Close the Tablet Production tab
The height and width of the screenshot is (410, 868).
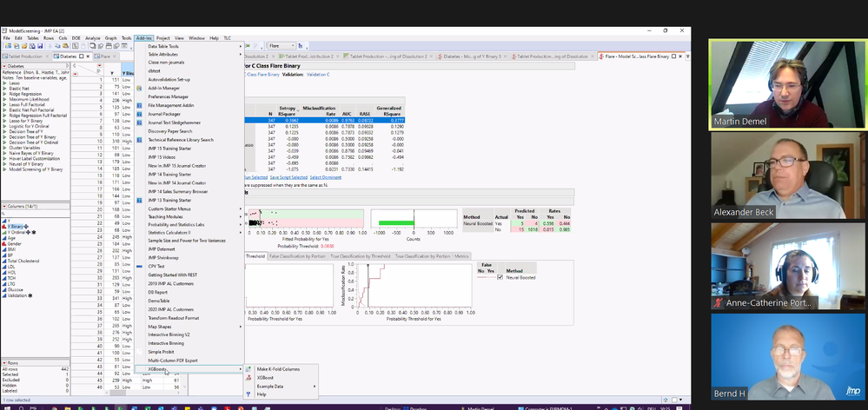pyautogui.click(x=48, y=56)
